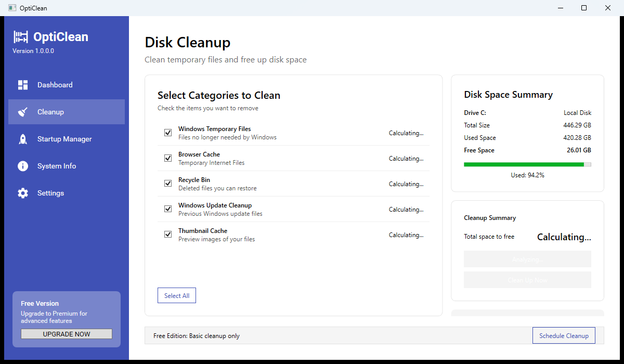The image size is (624, 364).
Task: Open the System Info section
Action: coord(67,166)
